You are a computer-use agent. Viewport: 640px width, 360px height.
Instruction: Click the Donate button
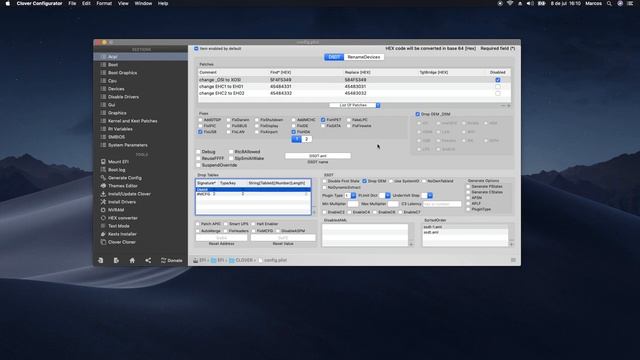coord(171,260)
